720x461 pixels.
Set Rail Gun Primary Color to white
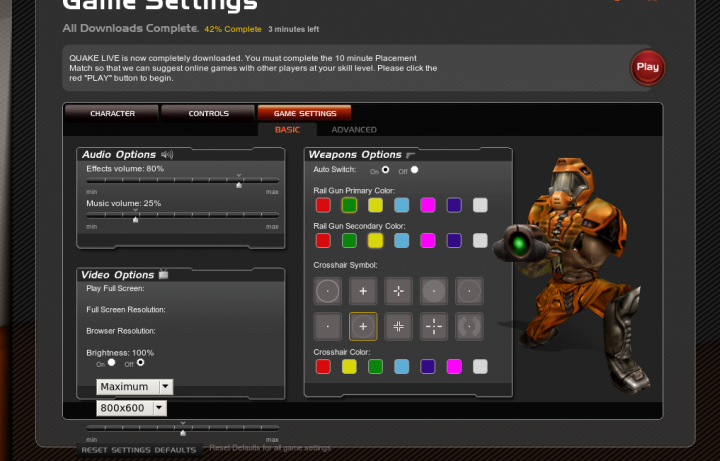pyautogui.click(x=480, y=205)
